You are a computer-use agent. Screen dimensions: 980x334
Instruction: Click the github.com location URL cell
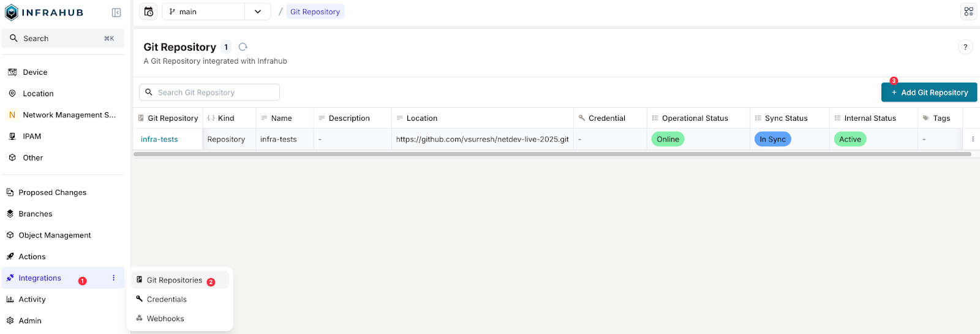coord(482,140)
